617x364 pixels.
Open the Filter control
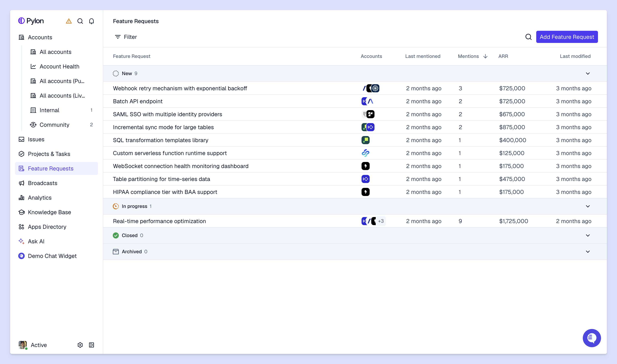point(126,37)
